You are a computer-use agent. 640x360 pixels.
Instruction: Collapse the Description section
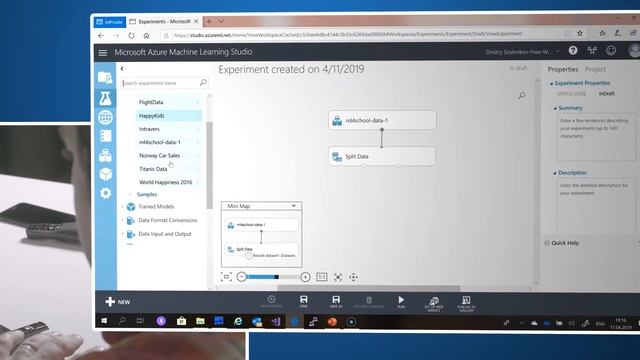click(x=555, y=173)
